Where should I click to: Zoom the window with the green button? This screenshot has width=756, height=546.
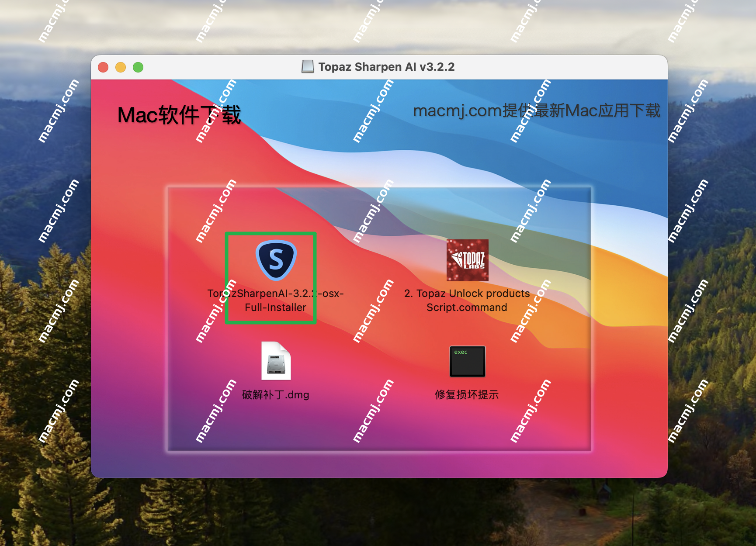point(138,67)
